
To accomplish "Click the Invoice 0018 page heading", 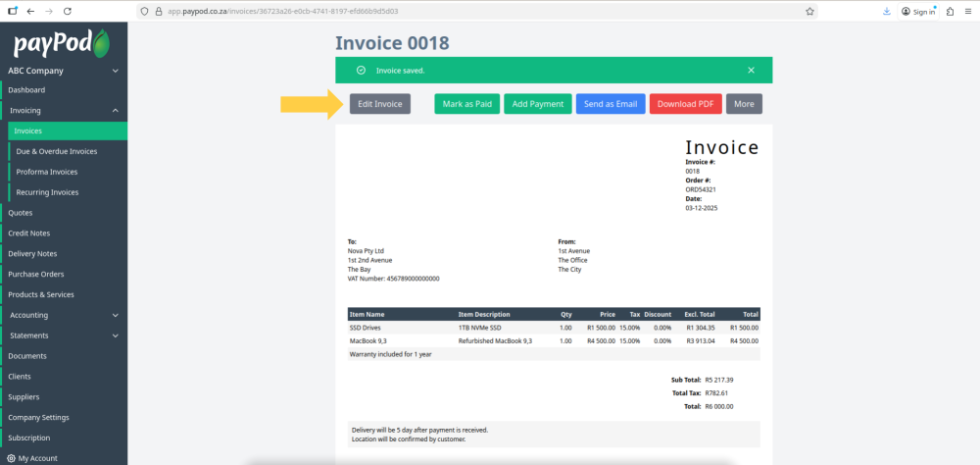I will pyautogui.click(x=393, y=43).
